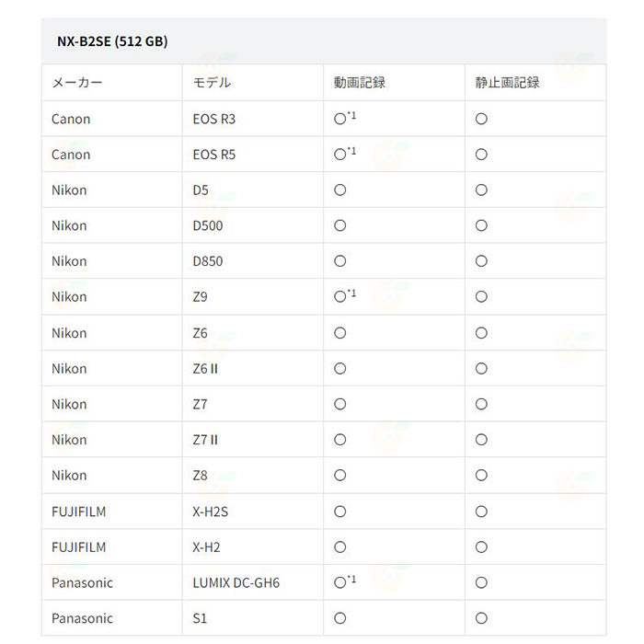Click the NX-B2SE (512 GB) table title
644x644 pixels.
tap(112, 42)
